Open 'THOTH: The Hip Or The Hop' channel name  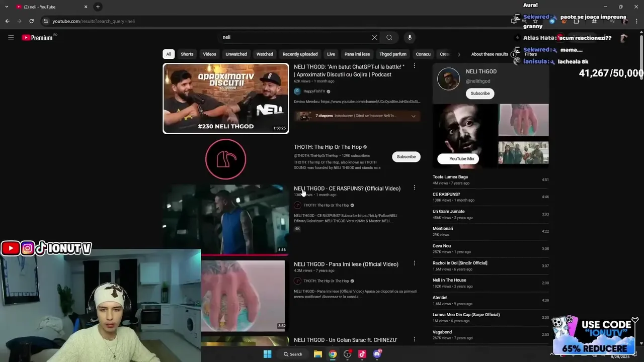[328, 147]
